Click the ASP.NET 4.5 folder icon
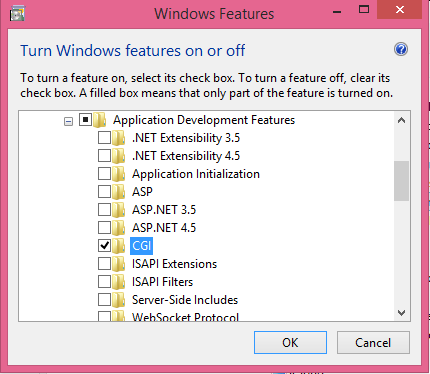 (x=118, y=228)
